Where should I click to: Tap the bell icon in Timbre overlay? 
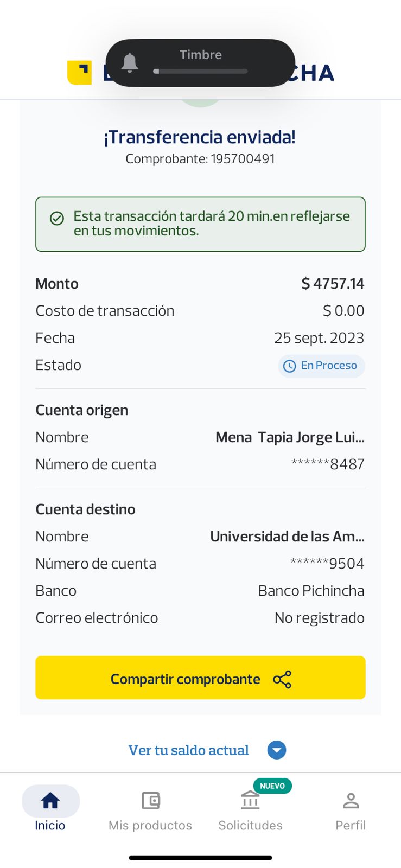pos(130,63)
